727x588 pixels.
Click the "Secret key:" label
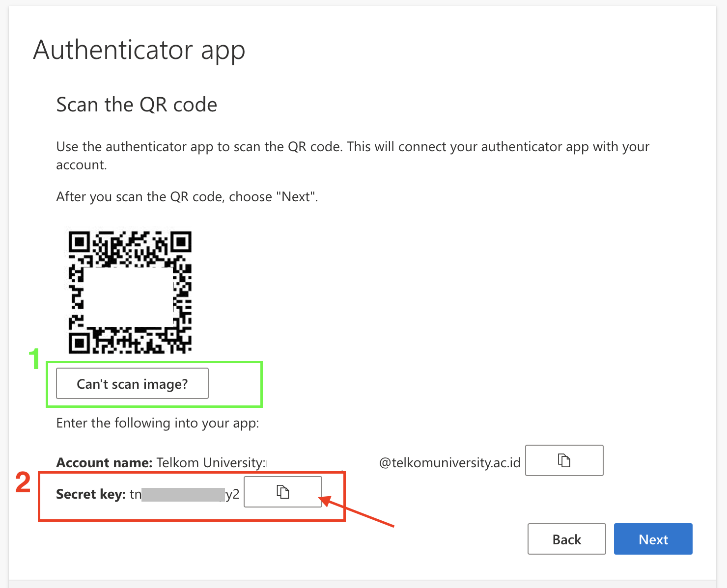tap(91, 494)
